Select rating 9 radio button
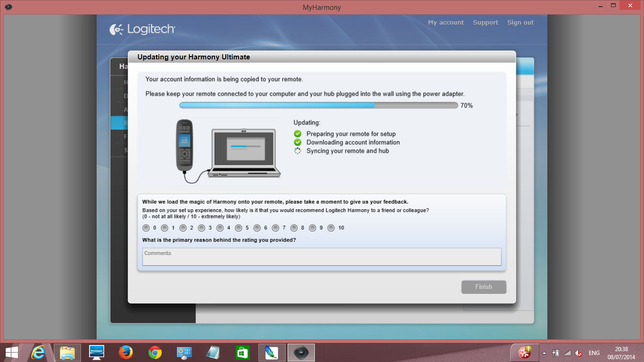The width and height of the screenshot is (644, 362). pyautogui.click(x=312, y=228)
